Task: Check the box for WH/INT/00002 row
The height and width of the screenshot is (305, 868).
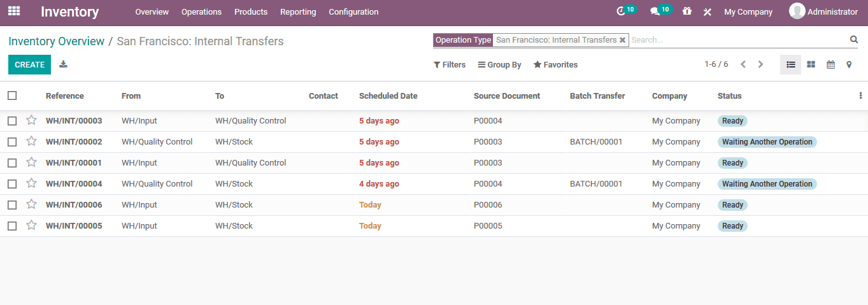Action: (12, 142)
